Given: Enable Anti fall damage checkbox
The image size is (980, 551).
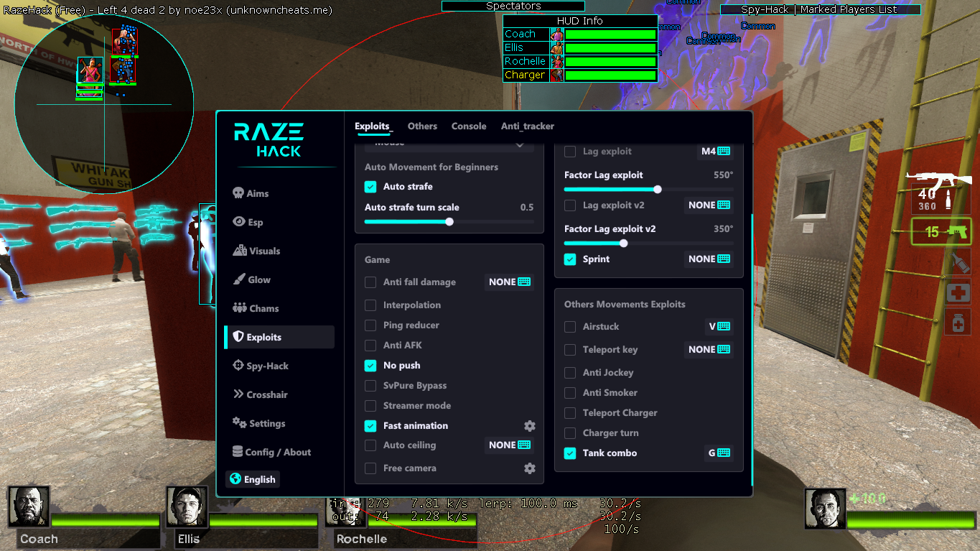Looking at the screenshot, I should pyautogui.click(x=370, y=282).
